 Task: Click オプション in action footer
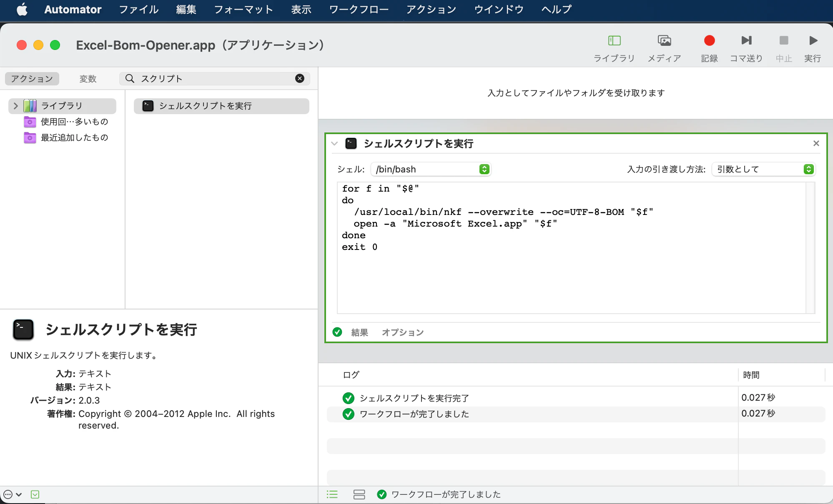pos(403,332)
